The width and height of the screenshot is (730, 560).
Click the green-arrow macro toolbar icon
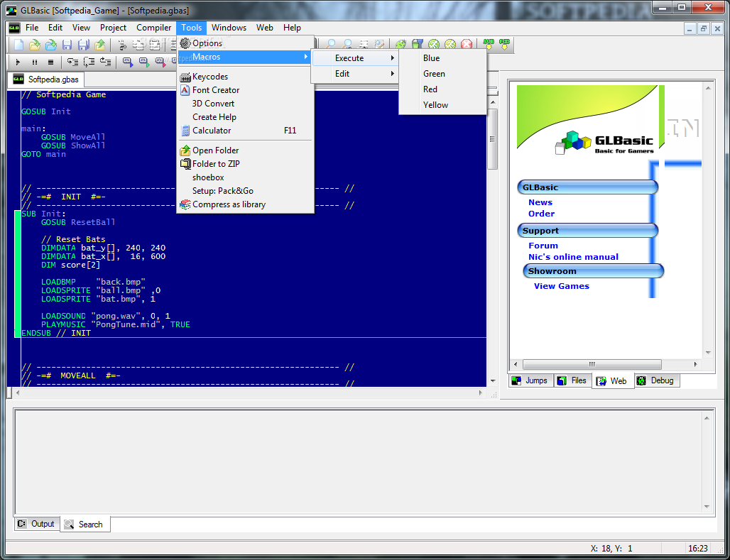[x=144, y=62]
